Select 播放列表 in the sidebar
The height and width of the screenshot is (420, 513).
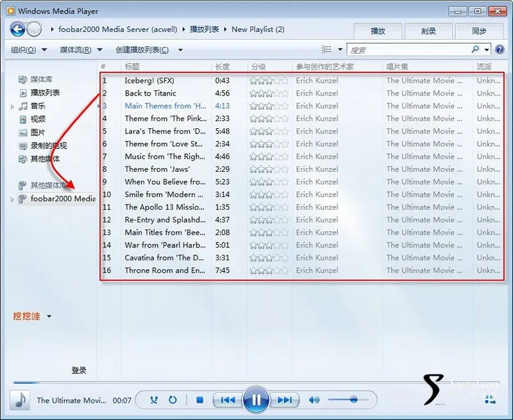click(45, 92)
